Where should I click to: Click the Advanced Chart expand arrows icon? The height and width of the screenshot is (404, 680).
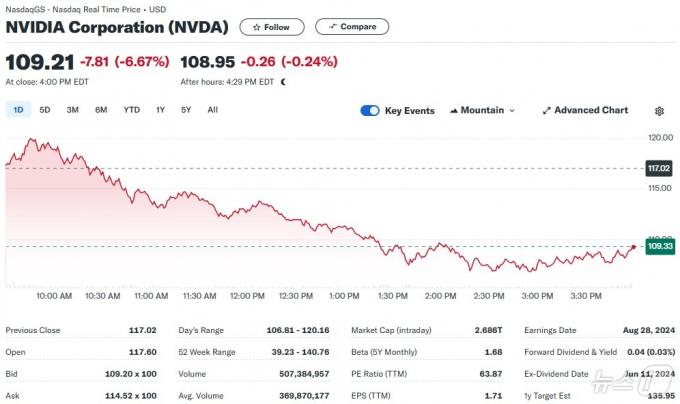pos(546,111)
